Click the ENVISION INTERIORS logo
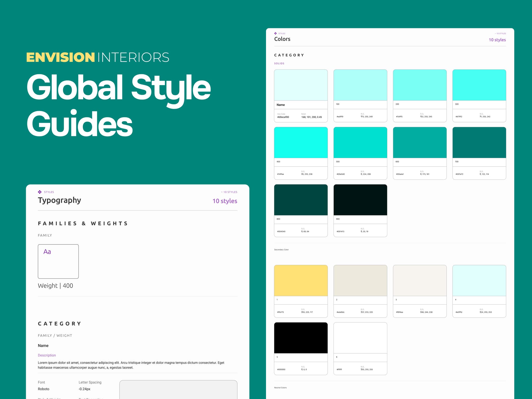 pyautogui.click(x=98, y=57)
